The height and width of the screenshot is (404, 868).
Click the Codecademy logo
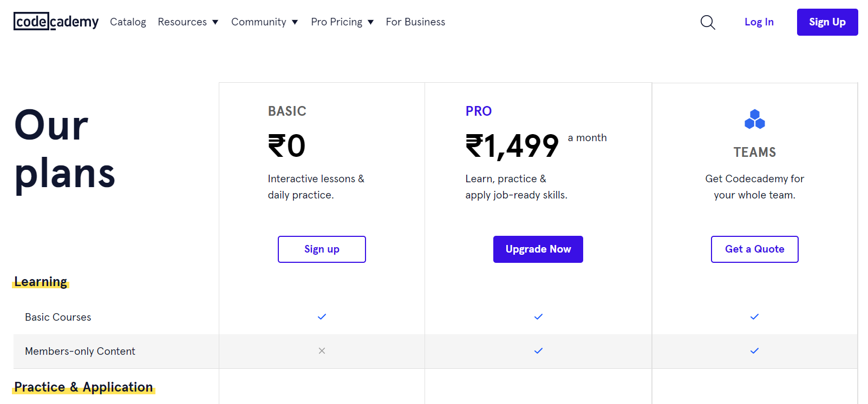[56, 22]
